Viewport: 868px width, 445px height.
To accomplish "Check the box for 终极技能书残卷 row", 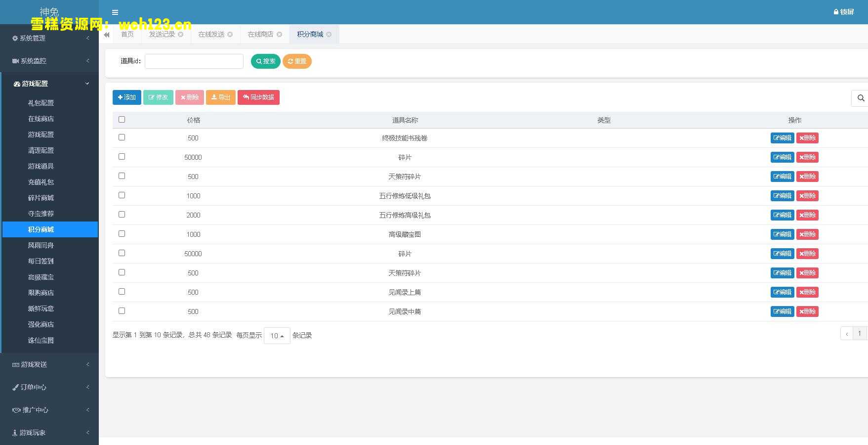I will 122,137.
